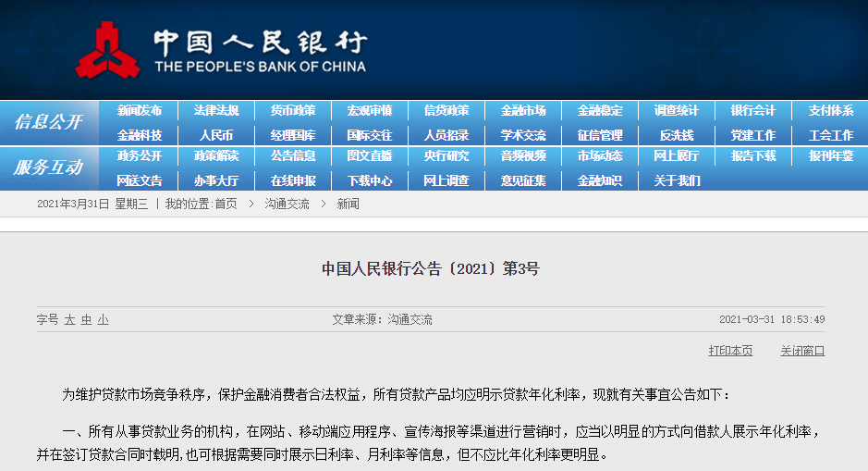Go to the 金融市场 section
Viewport: 868px width, 471px height.
(x=523, y=111)
